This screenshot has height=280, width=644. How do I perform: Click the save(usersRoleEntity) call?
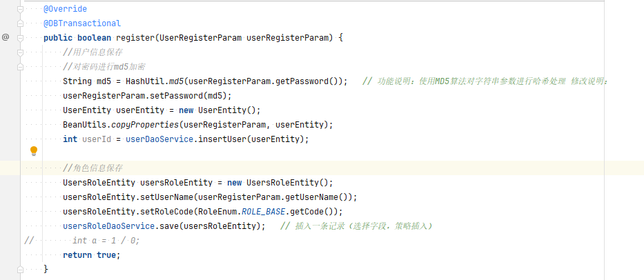[x=210, y=226]
